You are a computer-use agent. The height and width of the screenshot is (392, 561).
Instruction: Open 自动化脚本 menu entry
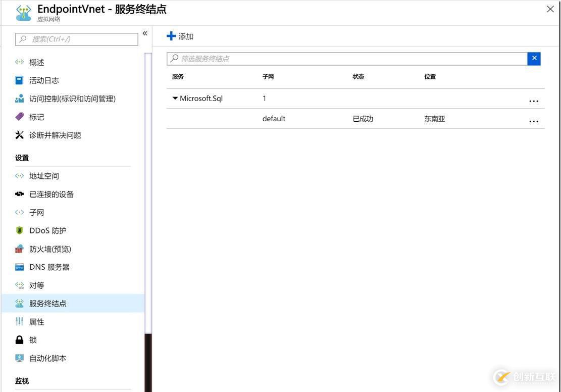[x=48, y=358]
